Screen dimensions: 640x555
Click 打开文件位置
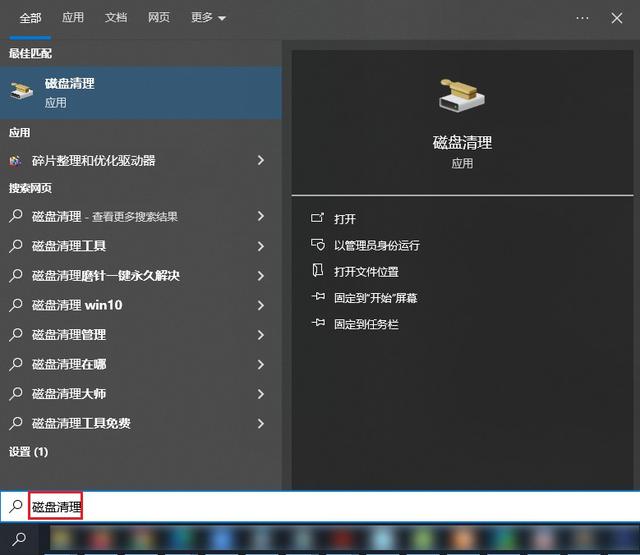366,272
